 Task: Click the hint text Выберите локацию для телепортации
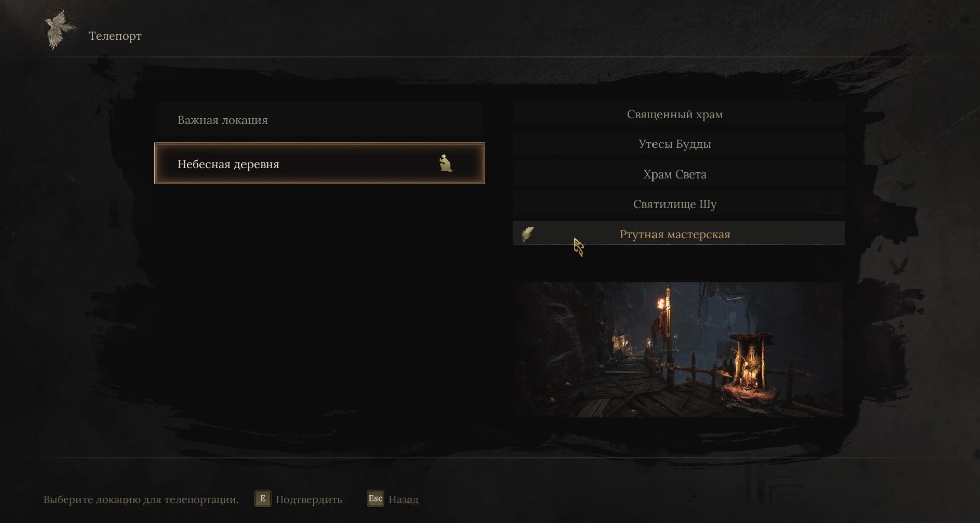click(x=141, y=500)
